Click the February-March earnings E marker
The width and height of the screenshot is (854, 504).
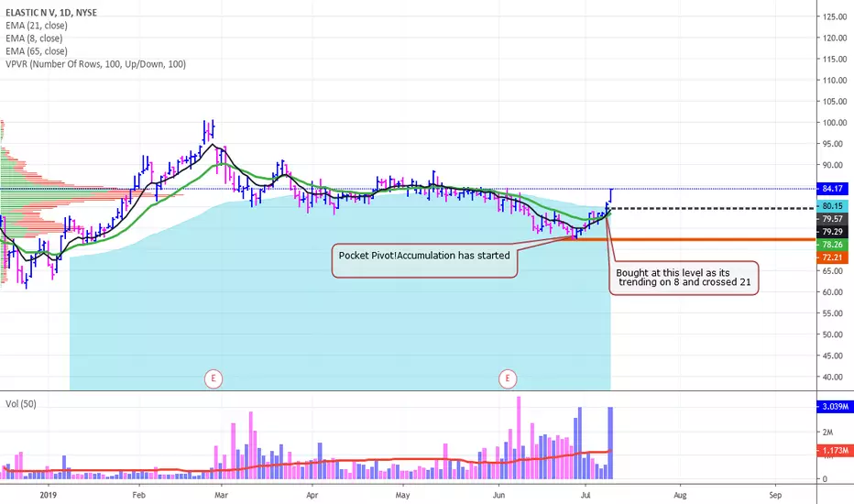(x=213, y=378)
